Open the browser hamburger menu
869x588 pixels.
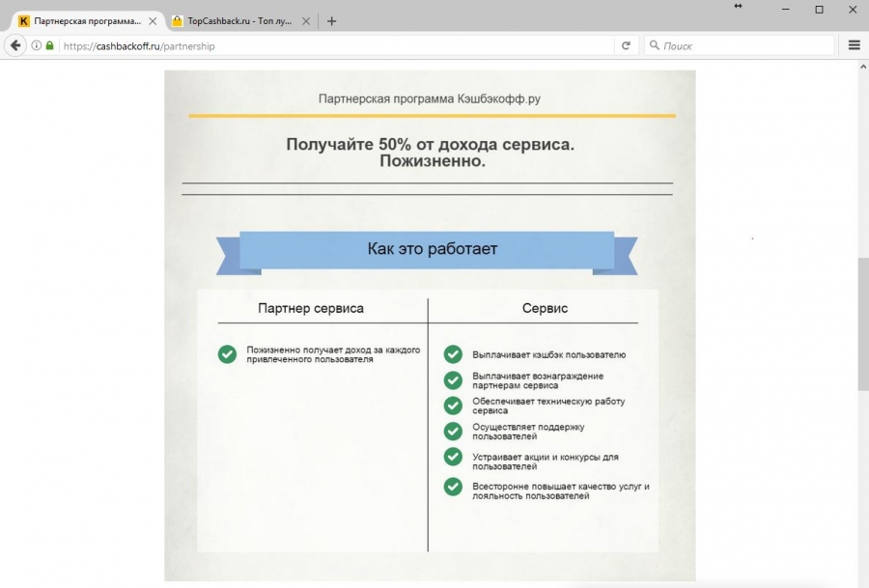(x=855, y=45)
